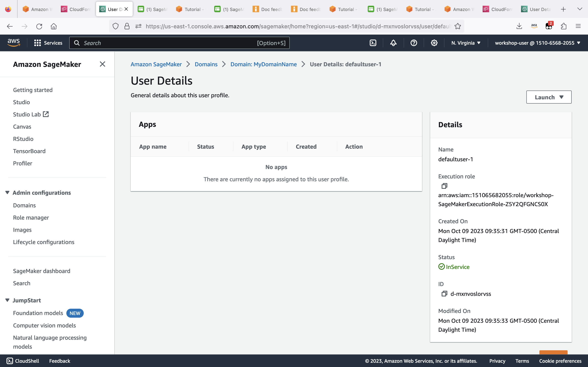Click the settings gear icon
Screen dimensions: 588x367
coord(434,43)
